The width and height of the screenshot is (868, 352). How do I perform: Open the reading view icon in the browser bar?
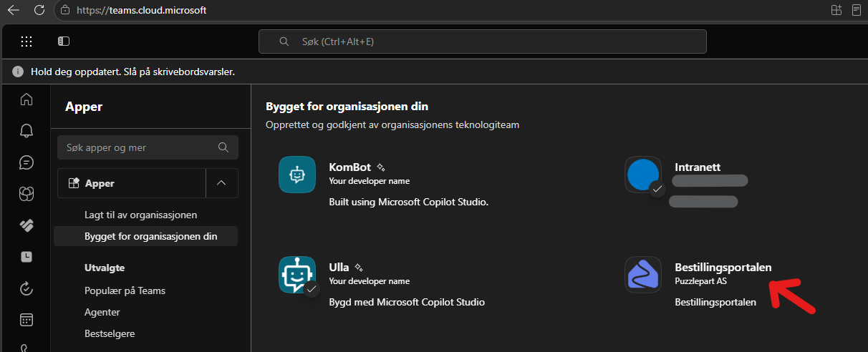coord(857,10)
